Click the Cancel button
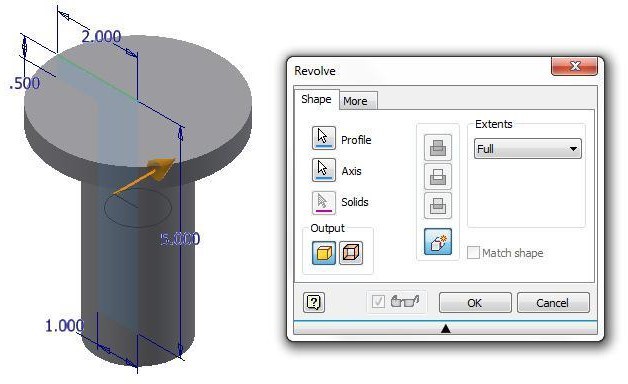The image size is (628, 384). [x=553, y=303]
